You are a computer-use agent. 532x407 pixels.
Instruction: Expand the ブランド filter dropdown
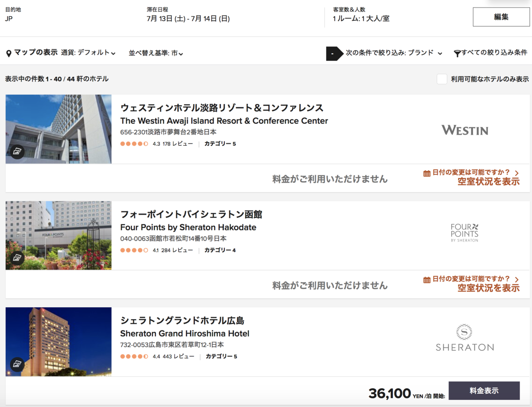coord(394,53)
